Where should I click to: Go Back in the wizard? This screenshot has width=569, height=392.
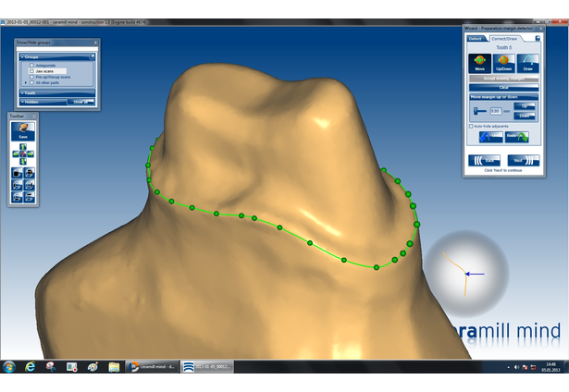(x=484, y=160)
